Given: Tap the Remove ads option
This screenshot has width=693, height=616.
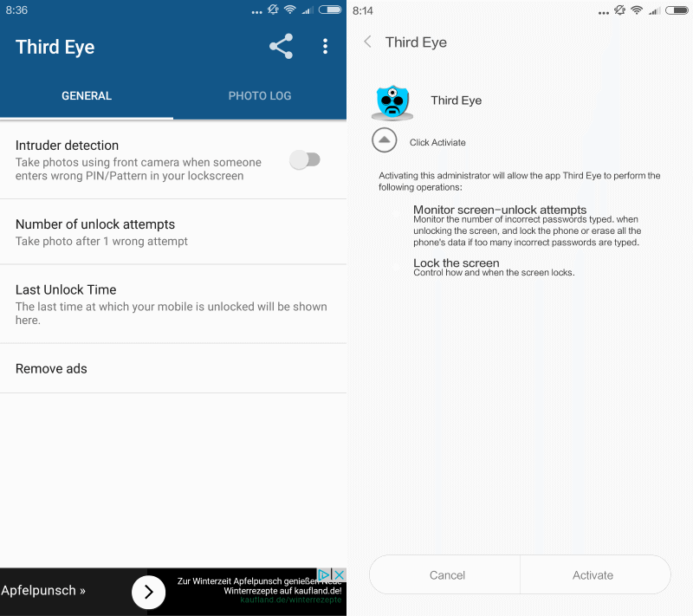Looking at the screenshot, I should 173,368.
